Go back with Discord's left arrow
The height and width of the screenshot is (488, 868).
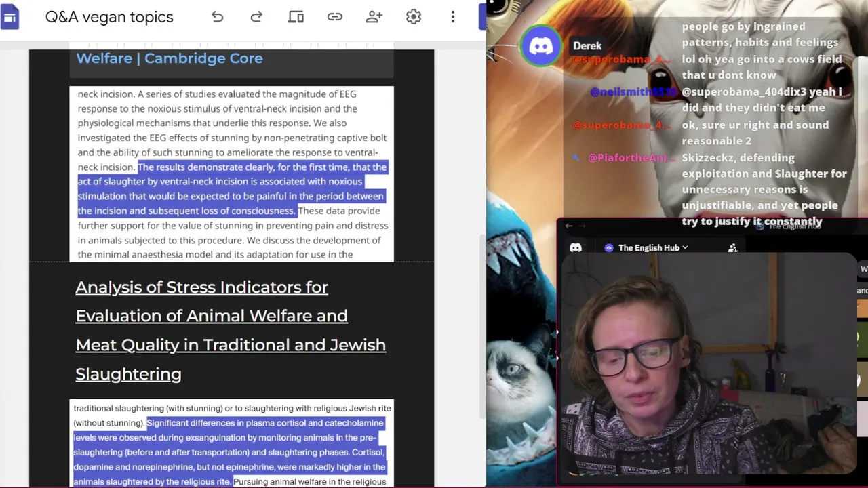tap(569, 226)
